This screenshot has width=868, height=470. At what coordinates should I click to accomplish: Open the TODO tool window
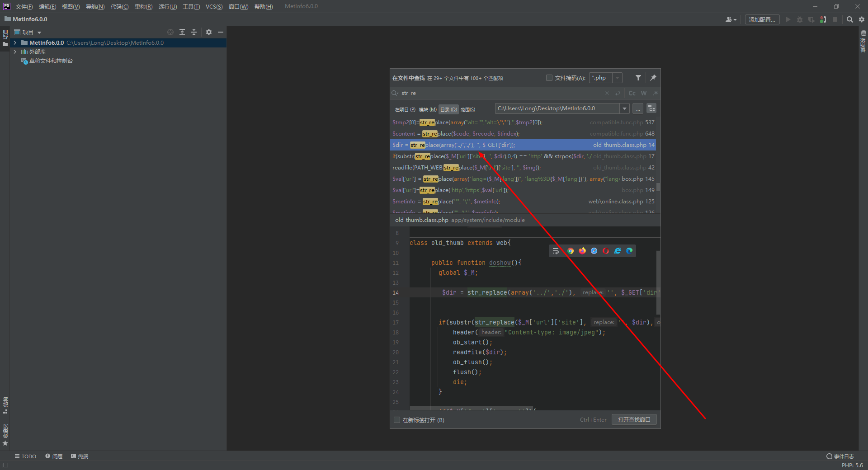pyautogui.click(x=25, y=456)
